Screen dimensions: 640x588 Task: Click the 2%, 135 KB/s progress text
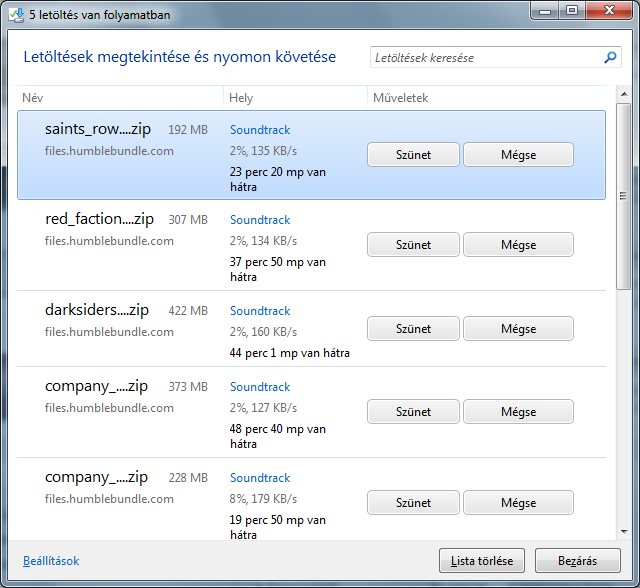[x=263, y=151]
